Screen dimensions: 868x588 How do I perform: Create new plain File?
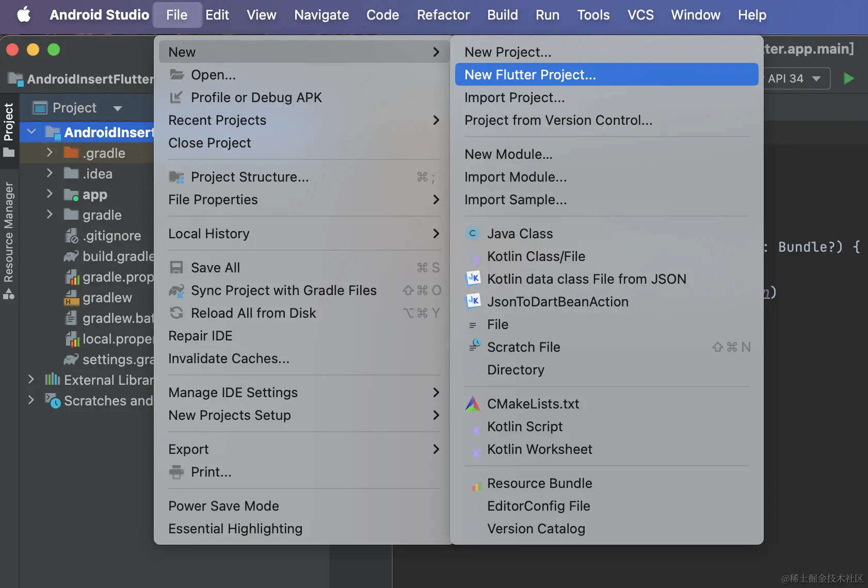[x=607, y=324]
